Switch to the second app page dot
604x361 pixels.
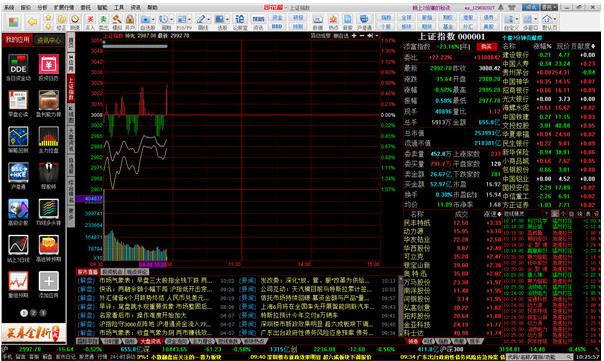tap(34, 313)
